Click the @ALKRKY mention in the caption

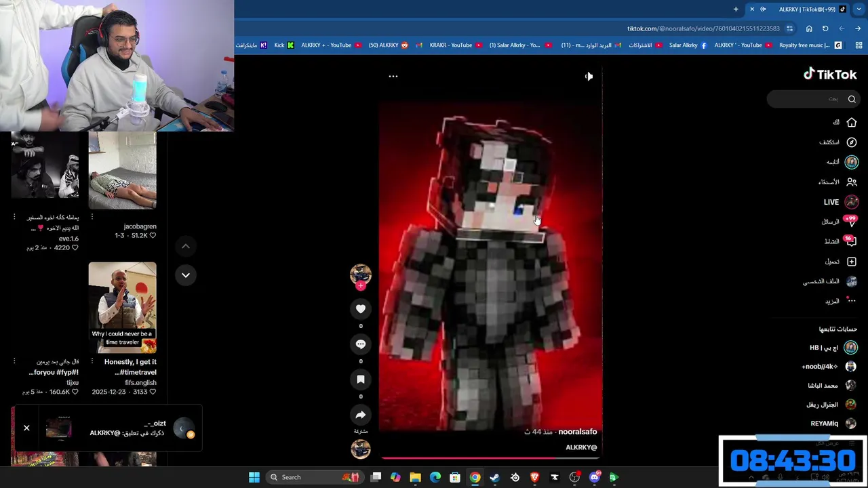(581, 447)
